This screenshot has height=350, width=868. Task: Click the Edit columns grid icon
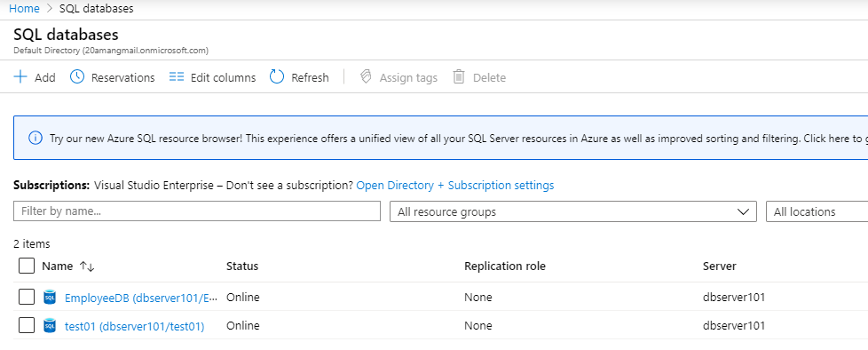(177, 77)
